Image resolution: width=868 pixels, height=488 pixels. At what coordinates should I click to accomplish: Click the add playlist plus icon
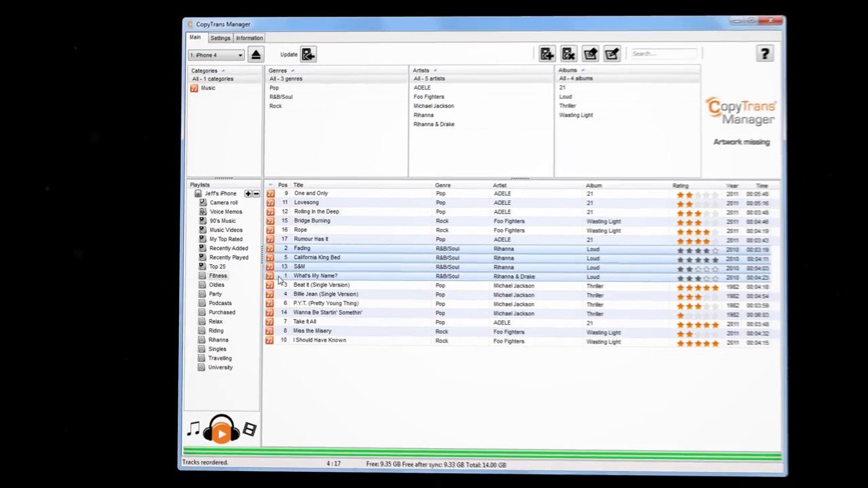[x=248, y=194]
